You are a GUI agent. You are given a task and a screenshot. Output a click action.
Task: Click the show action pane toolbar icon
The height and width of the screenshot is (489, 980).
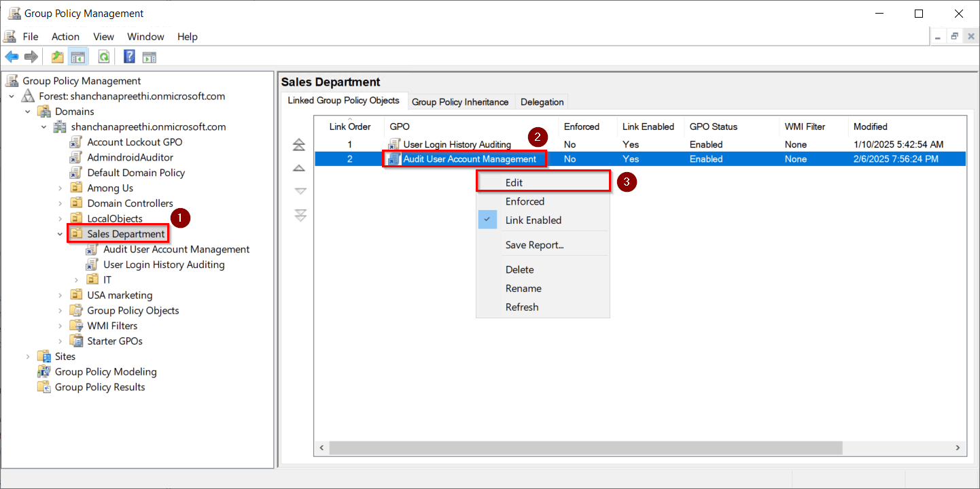[150, 56]
